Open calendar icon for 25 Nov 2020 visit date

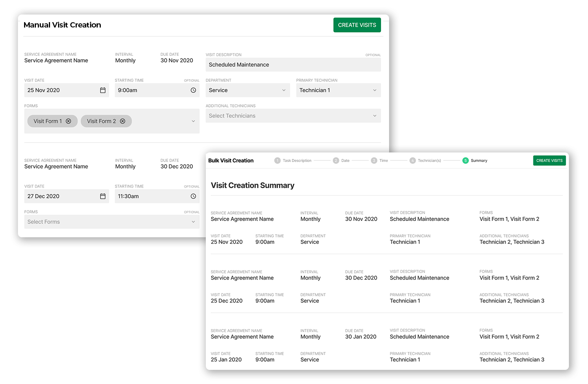[x=103, y=90]
